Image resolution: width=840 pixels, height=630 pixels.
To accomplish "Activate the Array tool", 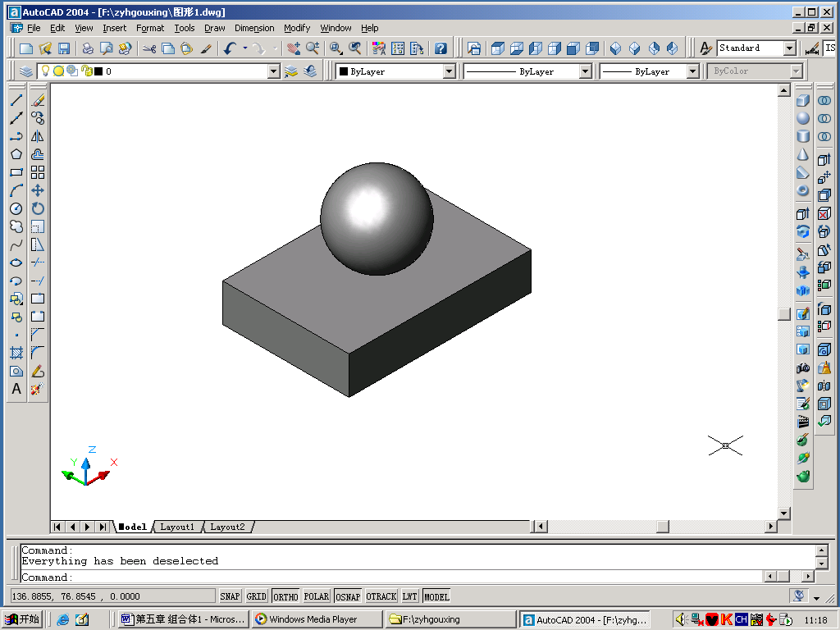I will click(38, 172).
